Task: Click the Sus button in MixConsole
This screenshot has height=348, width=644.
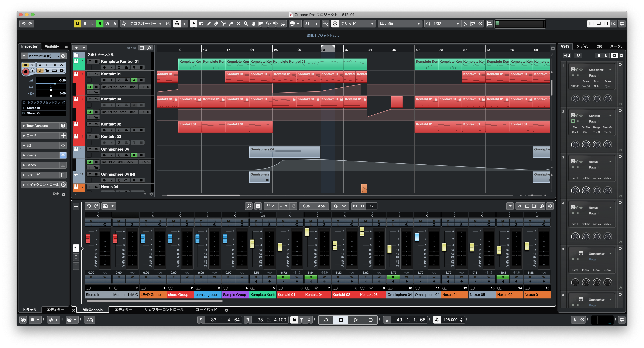Action: [x=306, y=206]
